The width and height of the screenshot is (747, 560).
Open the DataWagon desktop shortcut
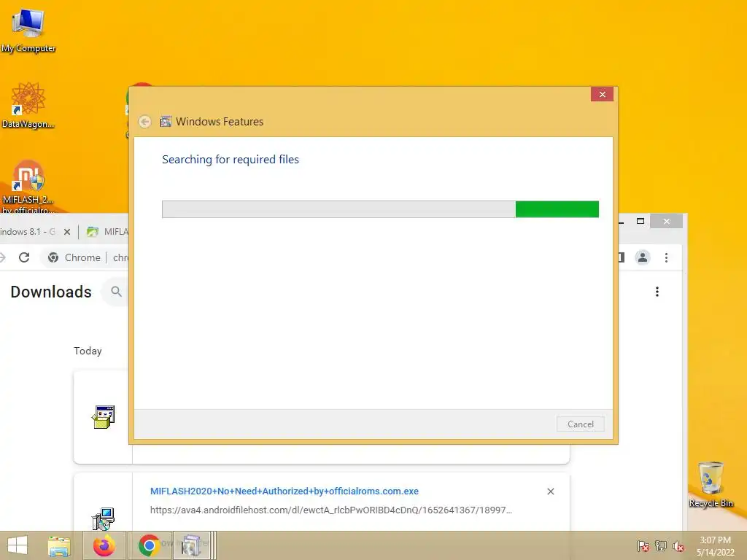tap(28, 105)
